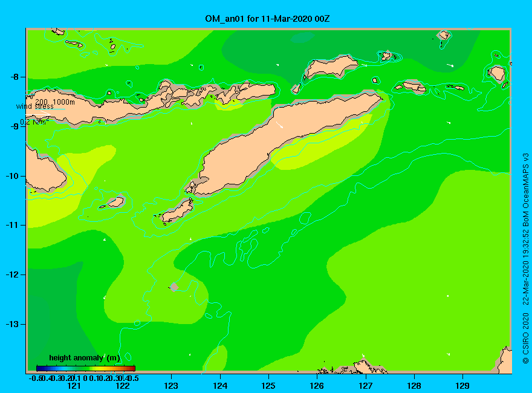Click latitude label -12
Image resolution: width=532 pixels, height=393 pixels.
[x=13, y=274]
